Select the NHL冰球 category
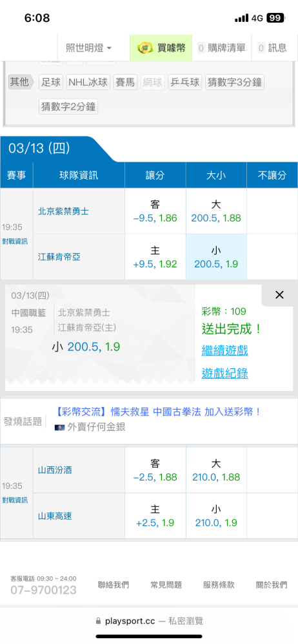Screen dimensions: 298x644 pyautogui.click(x=88, y=82)
